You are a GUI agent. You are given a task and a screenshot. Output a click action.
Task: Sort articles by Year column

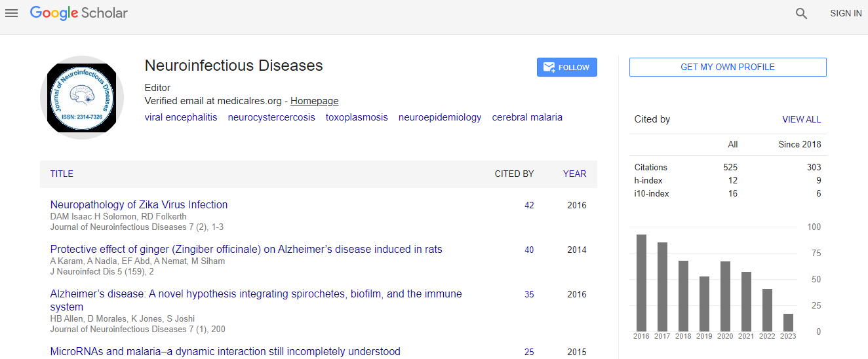[x=574, y=174]
